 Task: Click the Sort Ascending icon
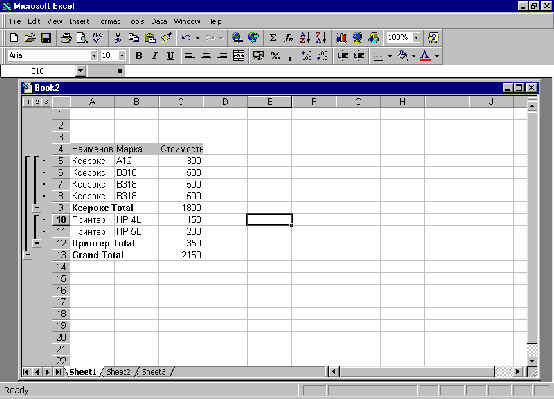coord(304,37)
